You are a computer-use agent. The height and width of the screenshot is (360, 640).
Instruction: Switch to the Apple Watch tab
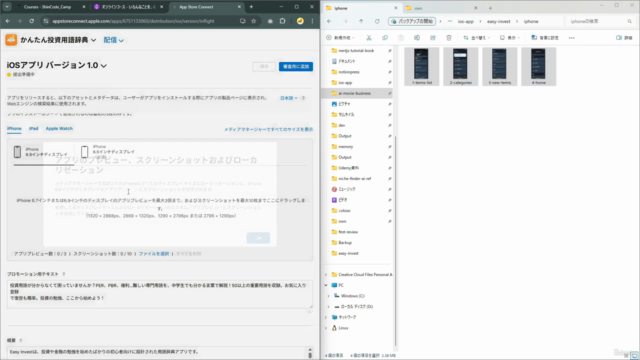[59, 129]
